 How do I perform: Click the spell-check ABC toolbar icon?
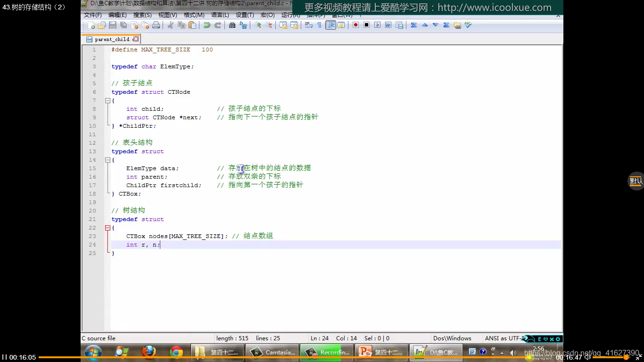click(468, 25)
